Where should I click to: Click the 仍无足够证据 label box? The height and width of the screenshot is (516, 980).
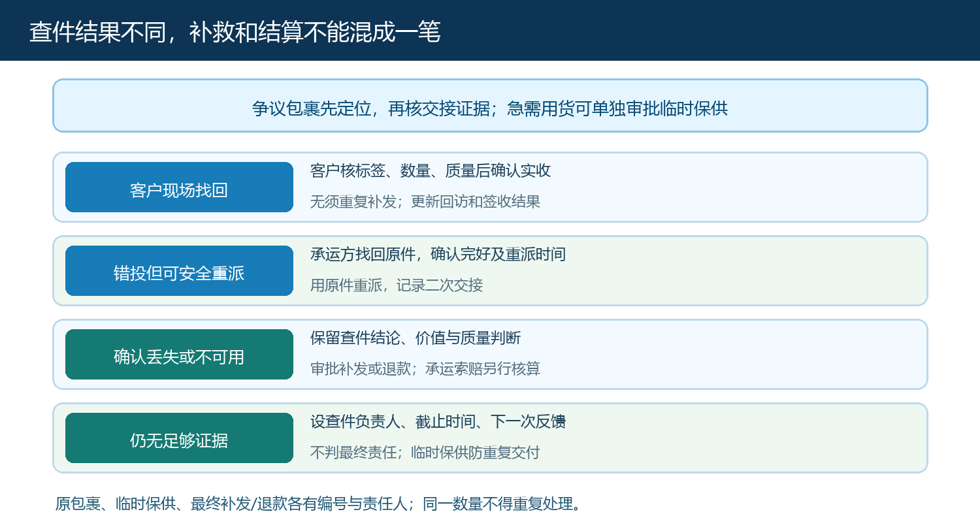coord(179,438)
